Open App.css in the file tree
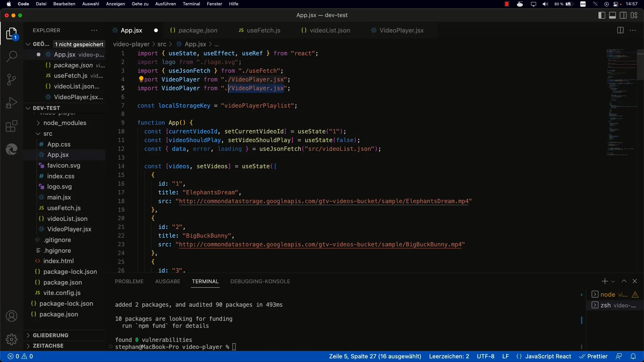Viewport: 644px width, 362px height. [x=59, y=144]
